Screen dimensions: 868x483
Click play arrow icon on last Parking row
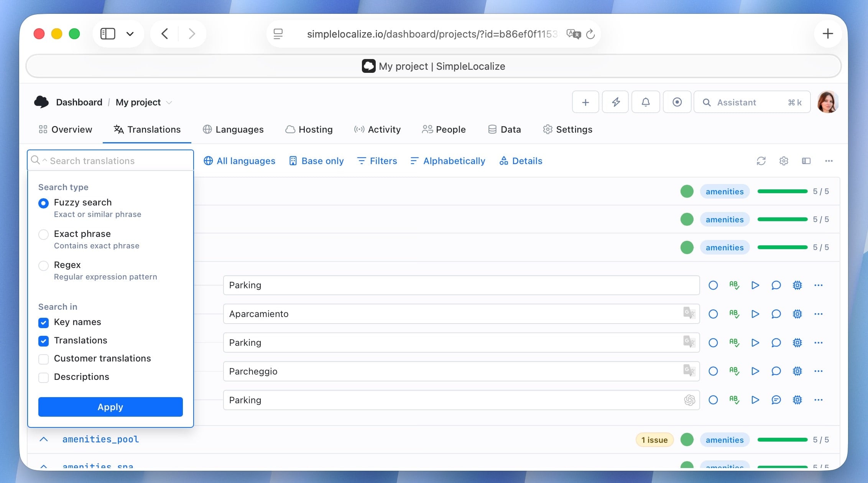tap(755, 400)
